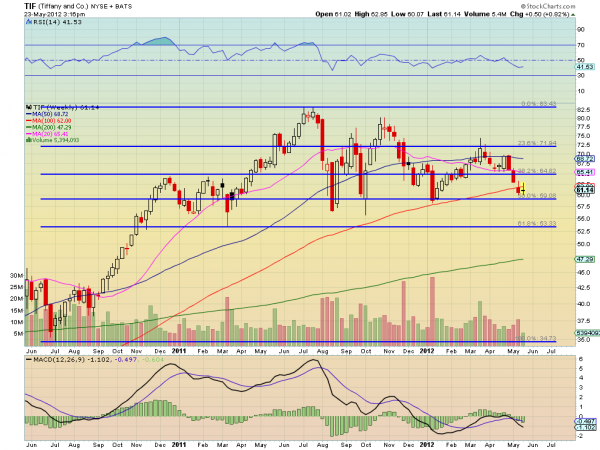The width and height of the screenshot is (600, 450).
Task: Click the 77.5 price axis label
Action: click(584, 127)
